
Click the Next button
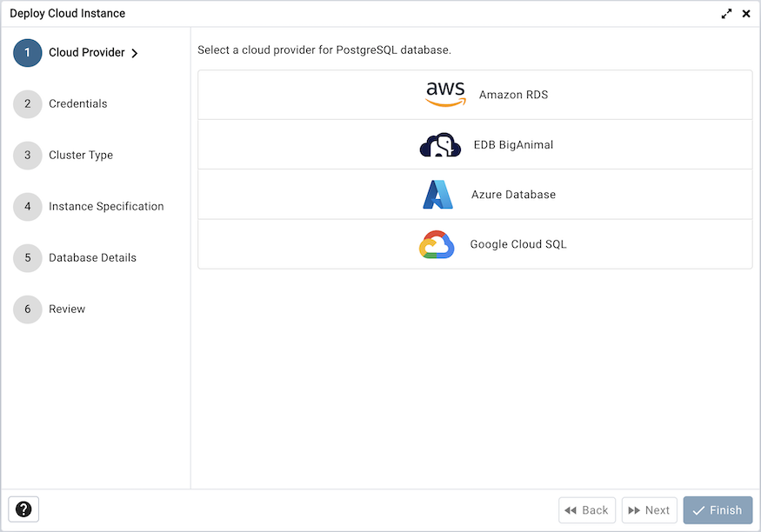[649, 509]
